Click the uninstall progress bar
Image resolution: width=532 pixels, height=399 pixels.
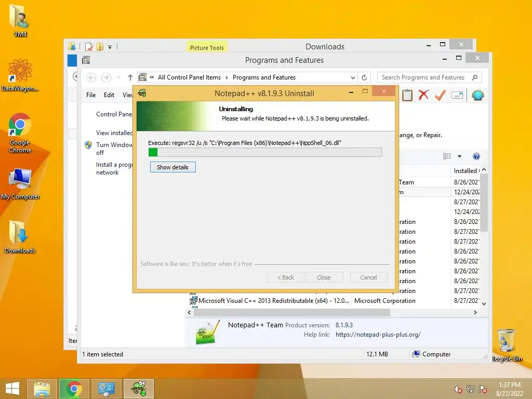[x=265, y=152]
